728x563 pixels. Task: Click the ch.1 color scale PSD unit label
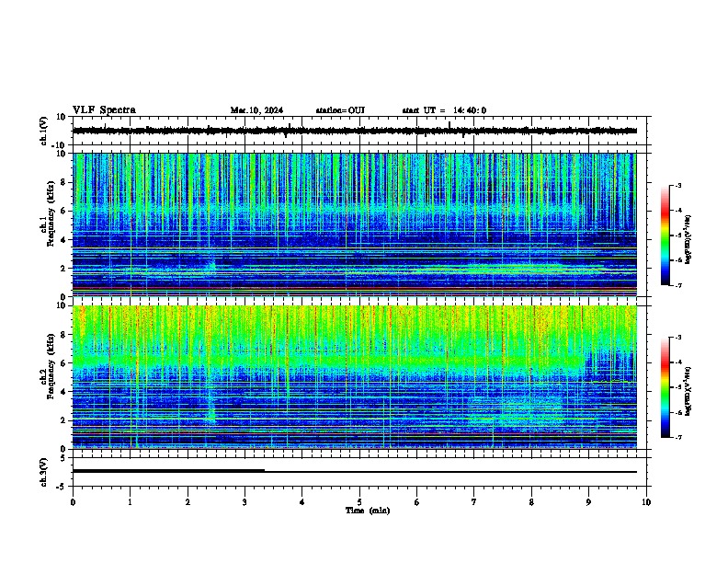pyautogui.click(x=688, y=239)
